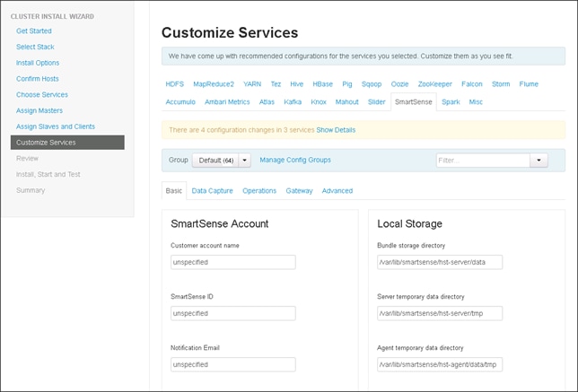The height and width of the screenshot is (392, 578).
Task: Switch to Data Capture tab
Action: point(213,191)
